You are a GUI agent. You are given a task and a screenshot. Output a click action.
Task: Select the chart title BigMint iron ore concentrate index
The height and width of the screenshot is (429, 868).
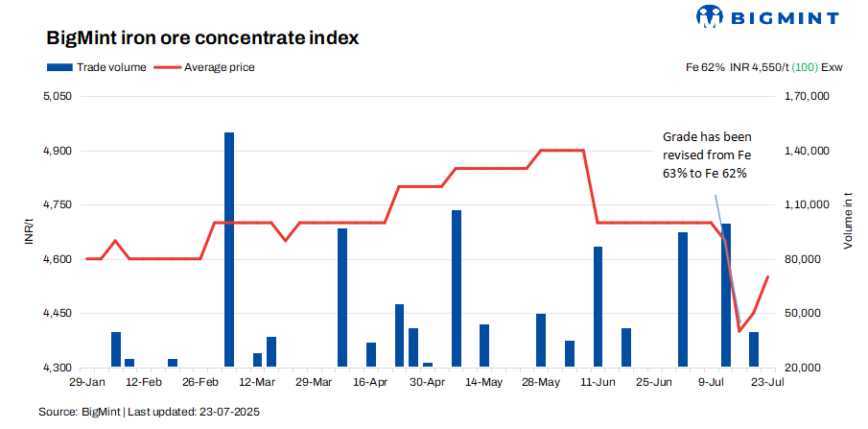pos(202,39)
